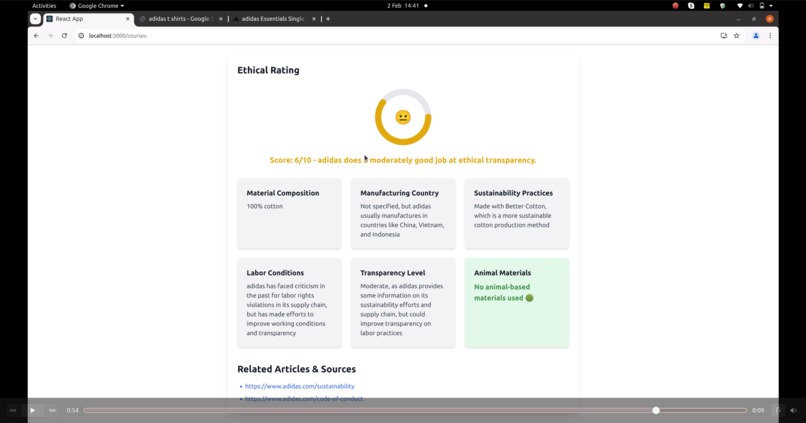Bookmark this page with the star icon
This screenshot has height=423, width=806.
[x=737, y=35]
